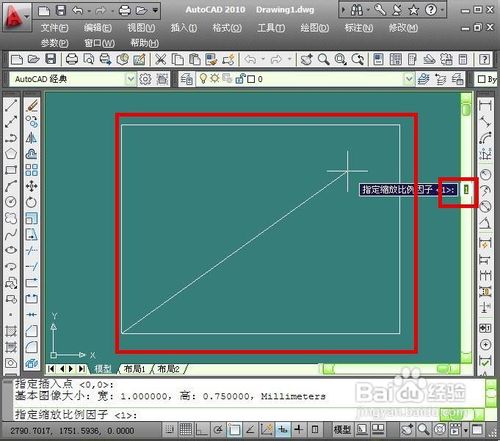
Task: Open the Layer Properties Manager icon
Action: (187, 79)
